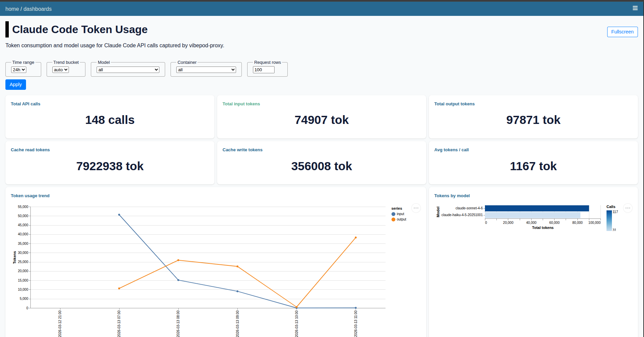Open the sidebar hamburger menu

coord(635,8)
